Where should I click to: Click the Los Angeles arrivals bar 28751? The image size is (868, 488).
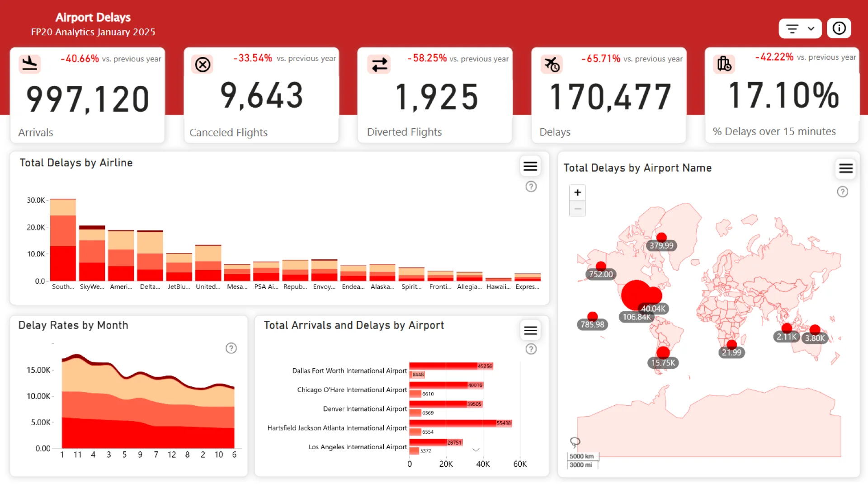point(436,442)
